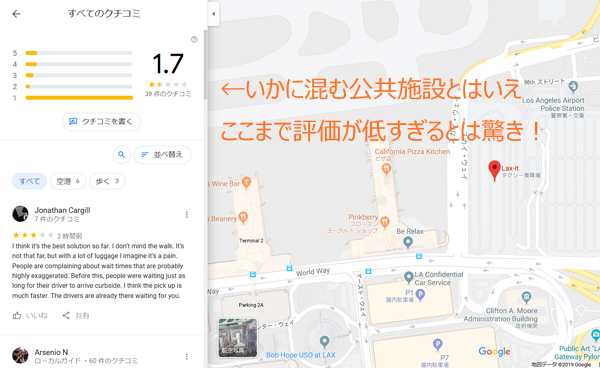Click the transit stop icon near Be Relax

click(x=419, y=256)
